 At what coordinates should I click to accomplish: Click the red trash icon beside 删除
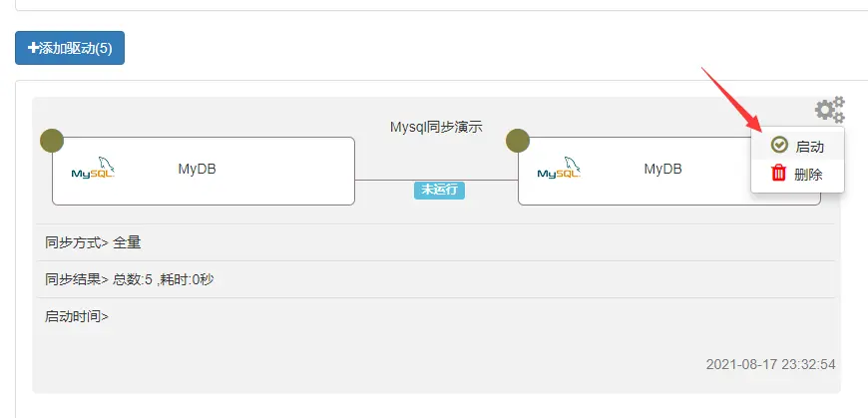(779, 174)
